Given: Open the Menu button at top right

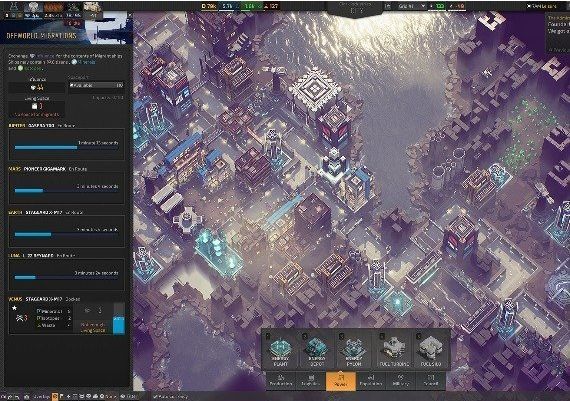Looking at the screenshot, I should point(542,6).
